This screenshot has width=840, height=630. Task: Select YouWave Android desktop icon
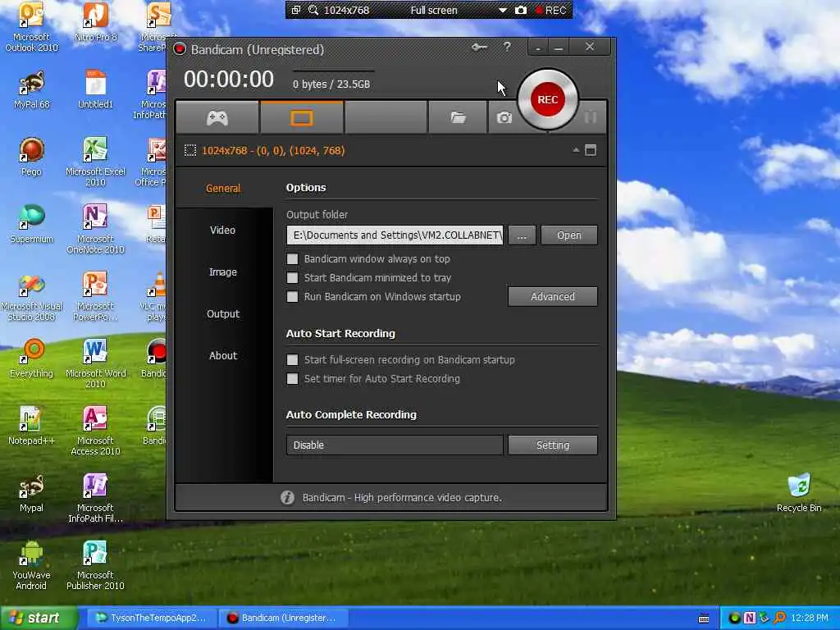pyautogui.click(x=31, y=565)
